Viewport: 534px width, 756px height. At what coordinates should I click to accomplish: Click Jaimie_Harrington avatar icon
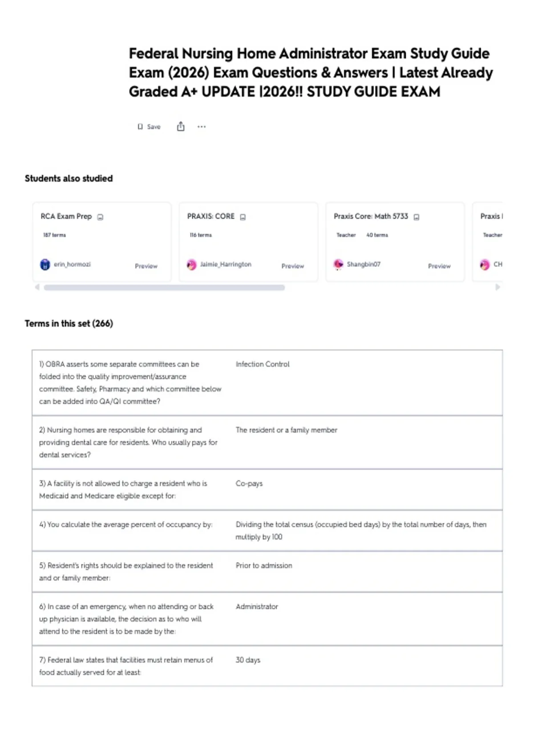[191, 265]
